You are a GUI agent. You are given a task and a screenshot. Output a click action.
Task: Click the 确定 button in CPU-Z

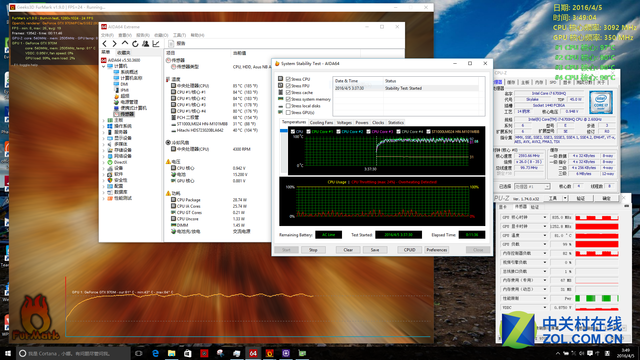(607, 198)
